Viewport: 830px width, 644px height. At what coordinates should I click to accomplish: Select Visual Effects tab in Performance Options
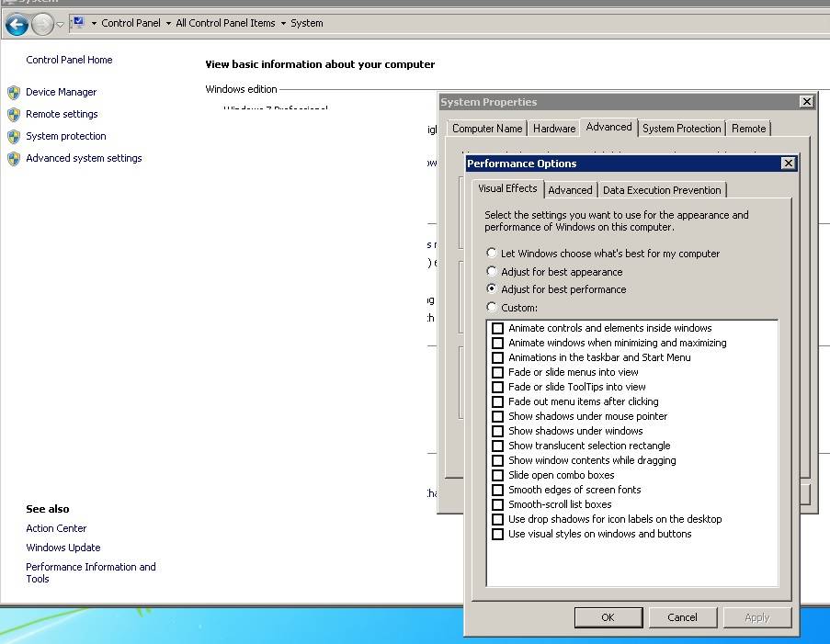[507, 188]
